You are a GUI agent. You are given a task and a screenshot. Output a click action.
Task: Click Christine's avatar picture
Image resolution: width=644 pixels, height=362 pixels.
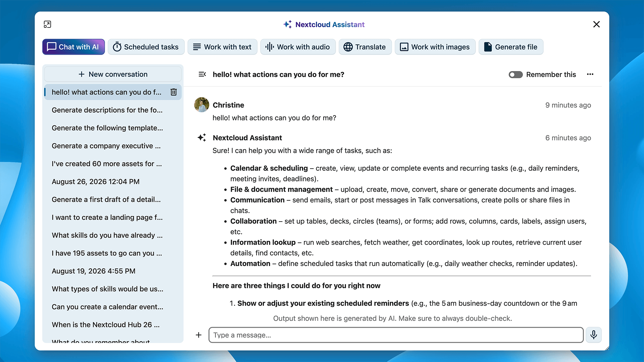point(202,105)
